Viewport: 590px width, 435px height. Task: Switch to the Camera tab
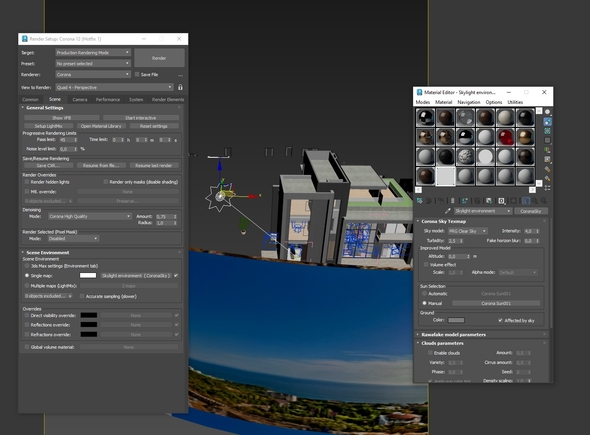80,99
